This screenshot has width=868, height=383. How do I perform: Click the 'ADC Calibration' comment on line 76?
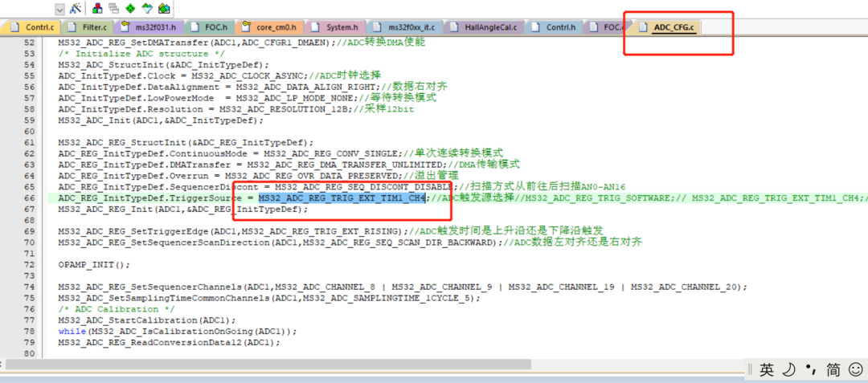[x=117, y=309]
